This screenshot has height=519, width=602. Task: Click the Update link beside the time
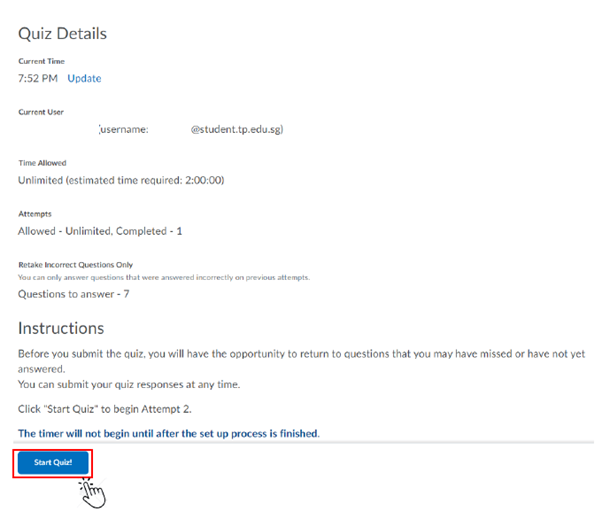click(84, 78)
